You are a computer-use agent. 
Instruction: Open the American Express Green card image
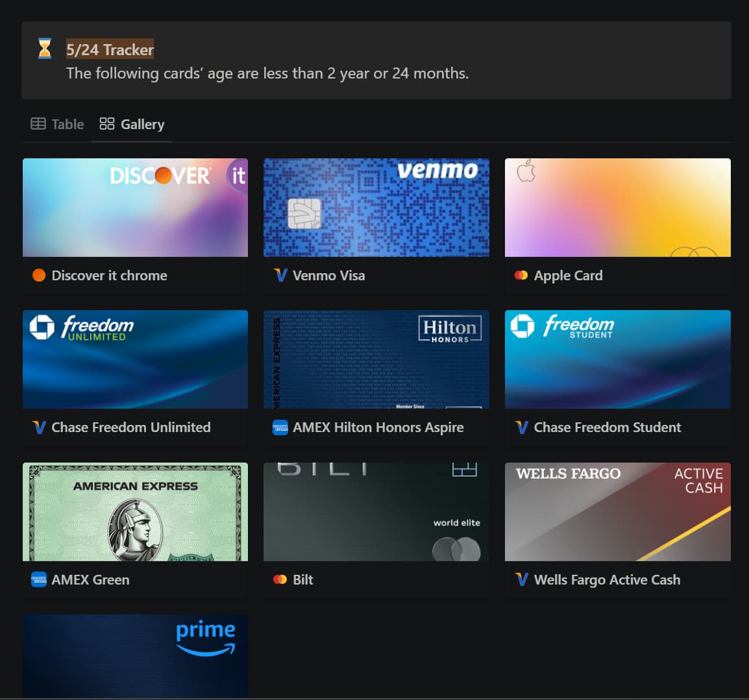pos(135,511)
